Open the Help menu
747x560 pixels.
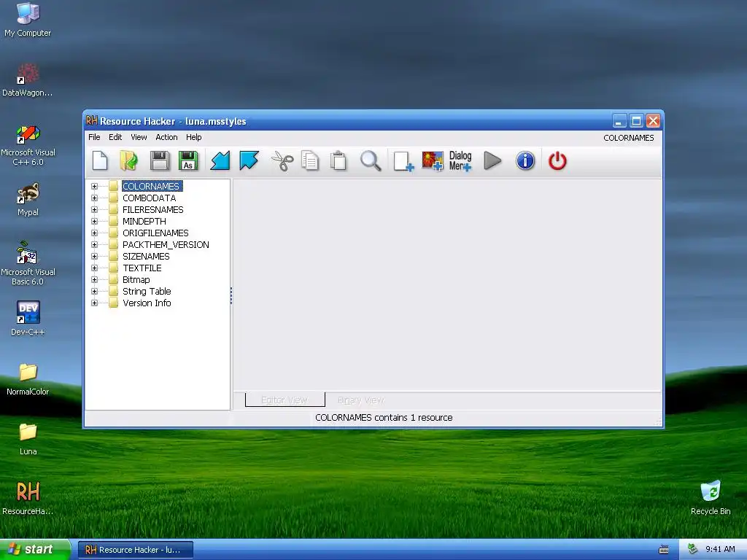coord(194,137)
